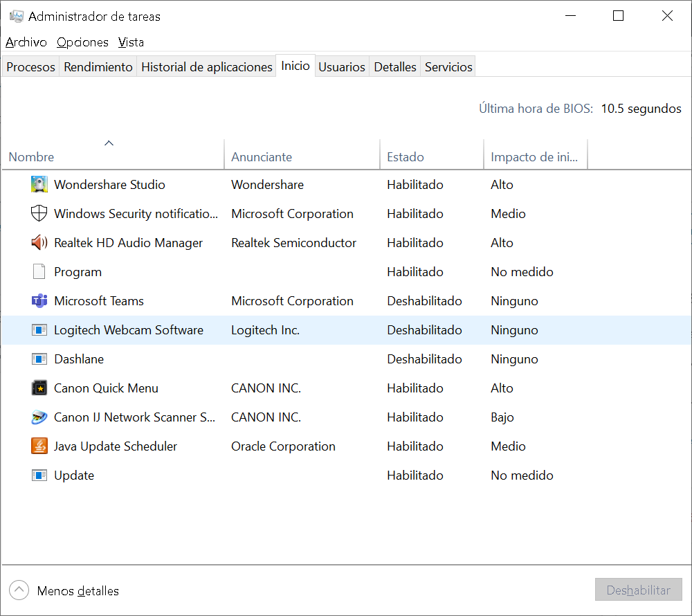Screen dimensions: 692x616
Task: Click the Windows Security shield icon
Action: pyautogui.click(x=39, y=214)
